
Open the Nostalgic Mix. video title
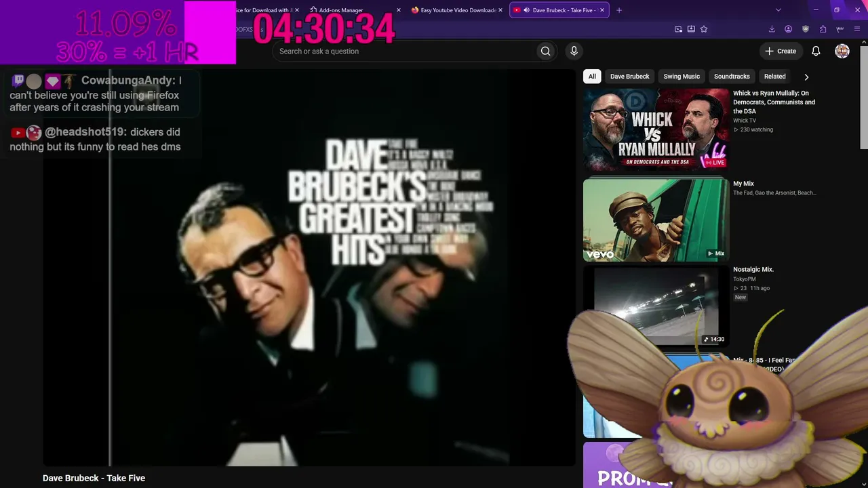tap(753, 269)
